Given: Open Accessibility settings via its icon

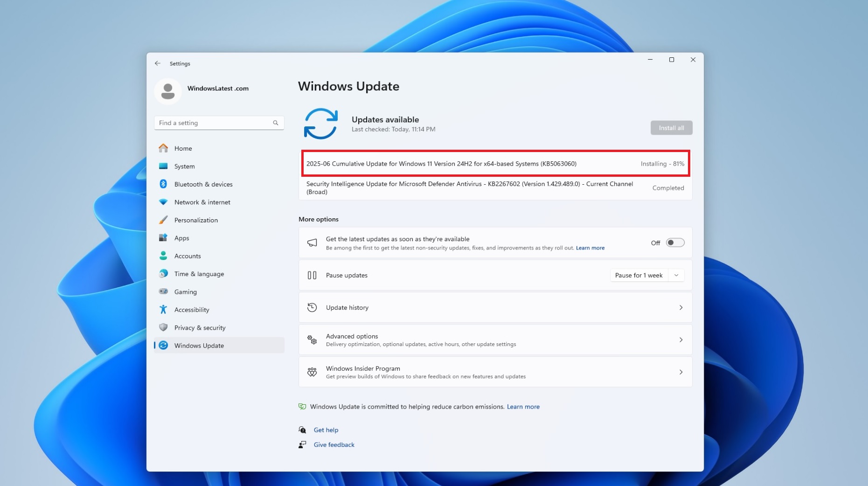Looking at the screenshot, I should pyautogui.click(x=163, y=309).
